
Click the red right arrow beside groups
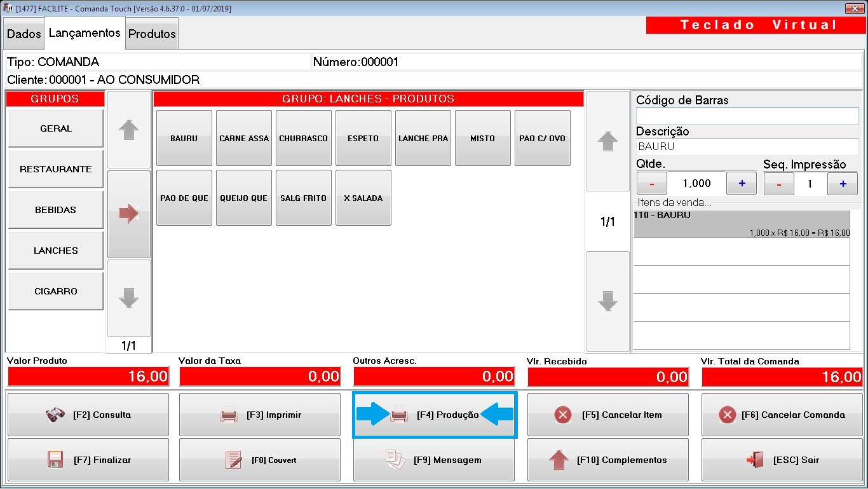(129, 214)
